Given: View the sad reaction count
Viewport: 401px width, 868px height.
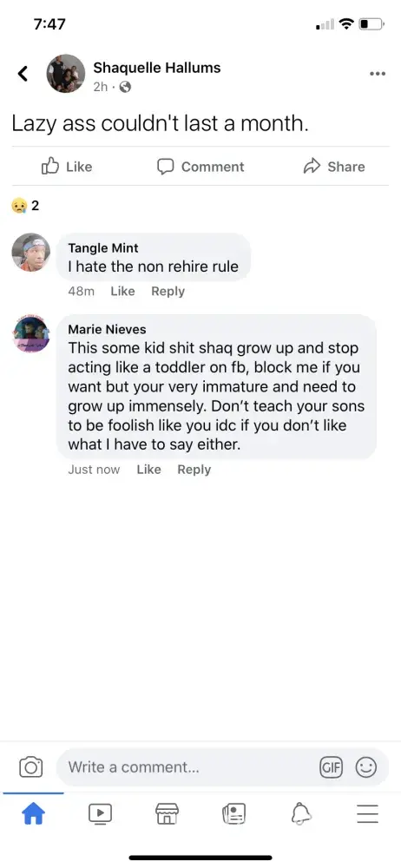Looking at the screenshot, I should (x=25, y=206).
